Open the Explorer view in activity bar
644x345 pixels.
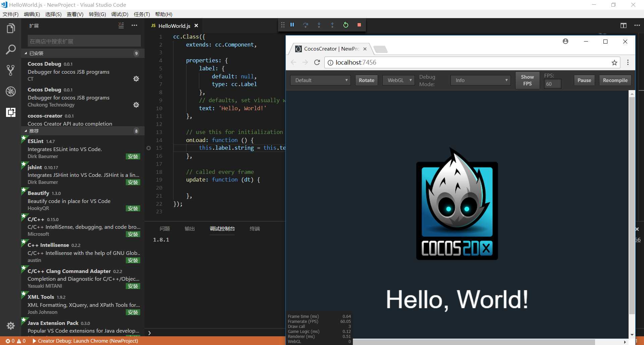point(11,28)
